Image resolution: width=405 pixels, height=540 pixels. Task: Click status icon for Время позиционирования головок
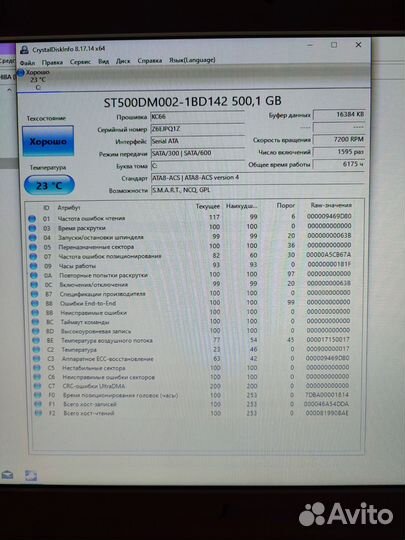click(38, 395)
